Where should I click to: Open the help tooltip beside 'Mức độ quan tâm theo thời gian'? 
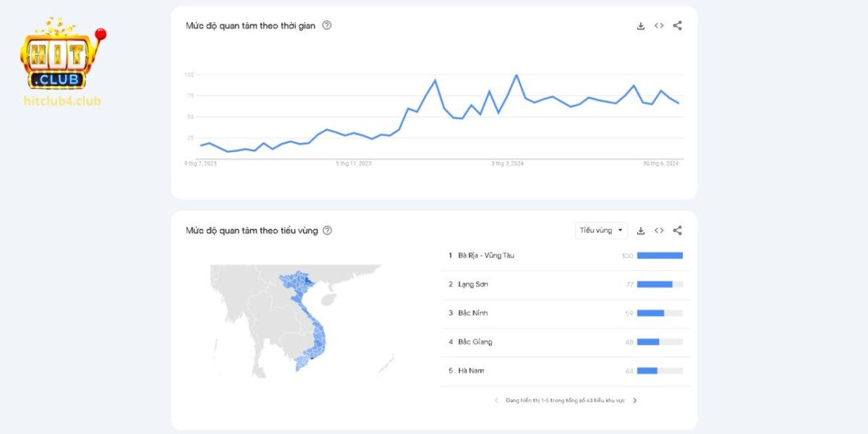click(327, 25)
